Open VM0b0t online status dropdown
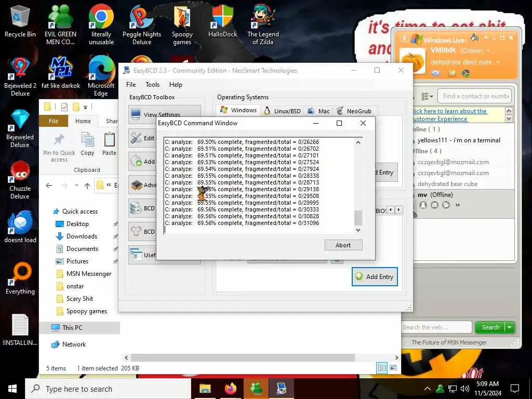The width and height of the screenshot is (532, 399). point(488,51)
